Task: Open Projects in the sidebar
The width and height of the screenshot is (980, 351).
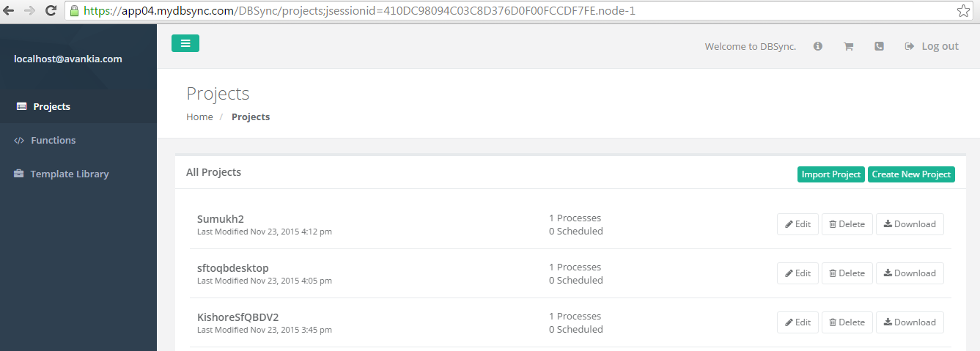Action: (51, 106)
